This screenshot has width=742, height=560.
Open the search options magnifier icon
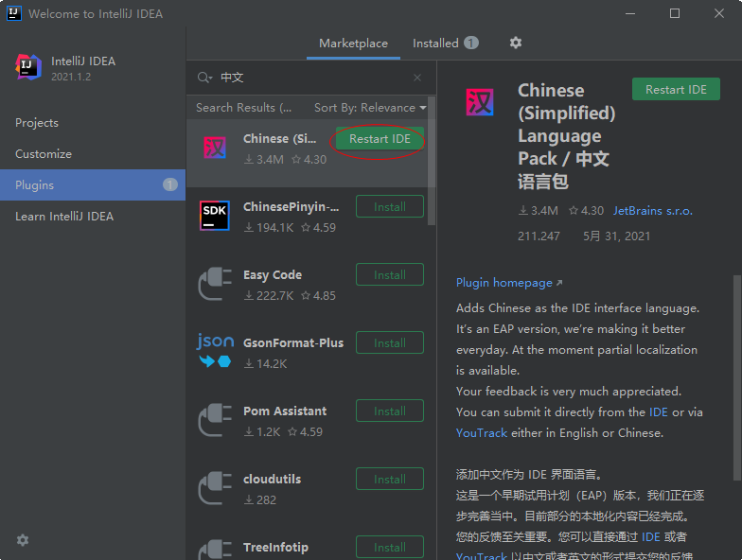tap(204, 78)
